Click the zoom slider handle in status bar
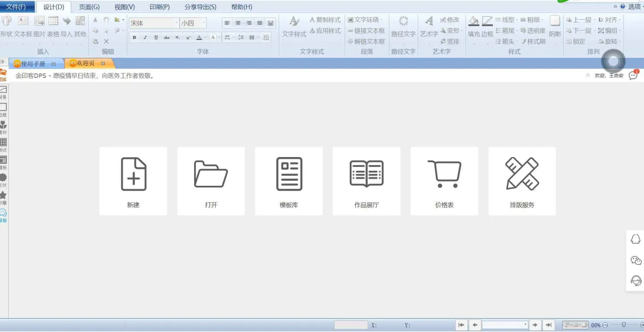The width and height of the screenshot is (644, 332). (x=623, y=324)
